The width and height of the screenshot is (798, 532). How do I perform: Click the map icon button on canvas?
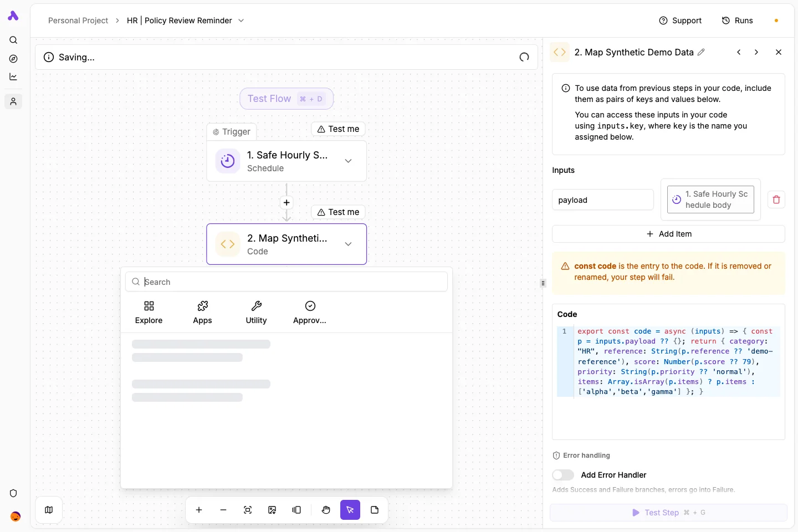click(x=49, y=510)
